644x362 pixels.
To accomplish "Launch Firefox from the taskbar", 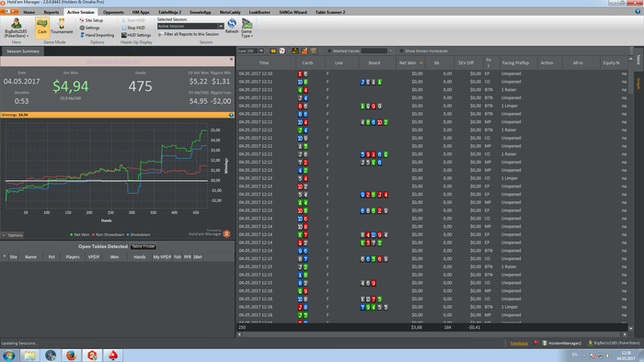I will point(71,355).
